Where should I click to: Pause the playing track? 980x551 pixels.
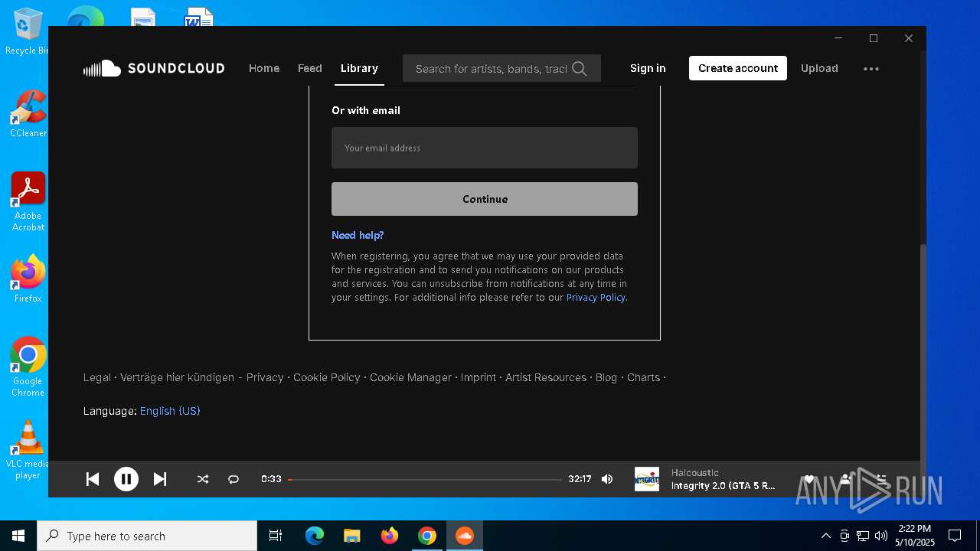click(x=126, y=479)
